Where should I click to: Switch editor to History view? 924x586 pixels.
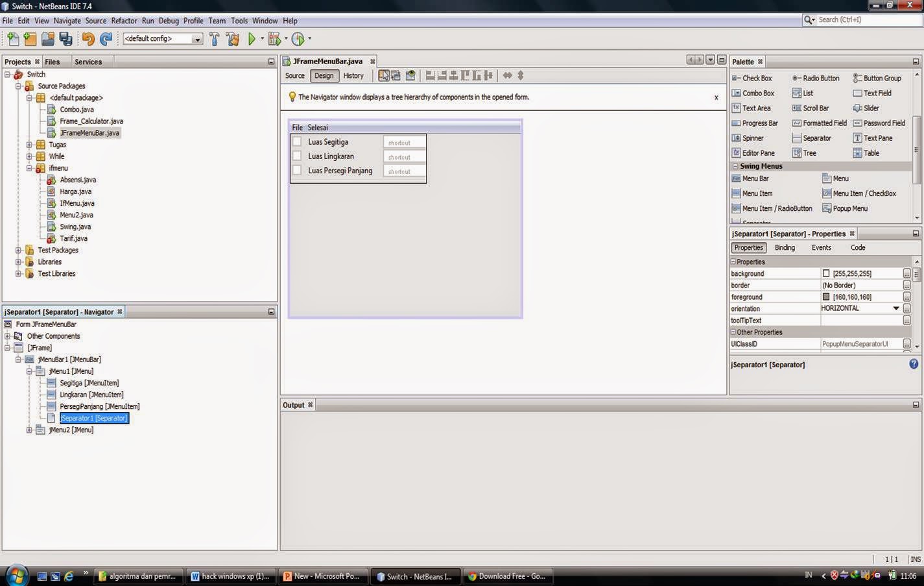(x=353, y=76)
